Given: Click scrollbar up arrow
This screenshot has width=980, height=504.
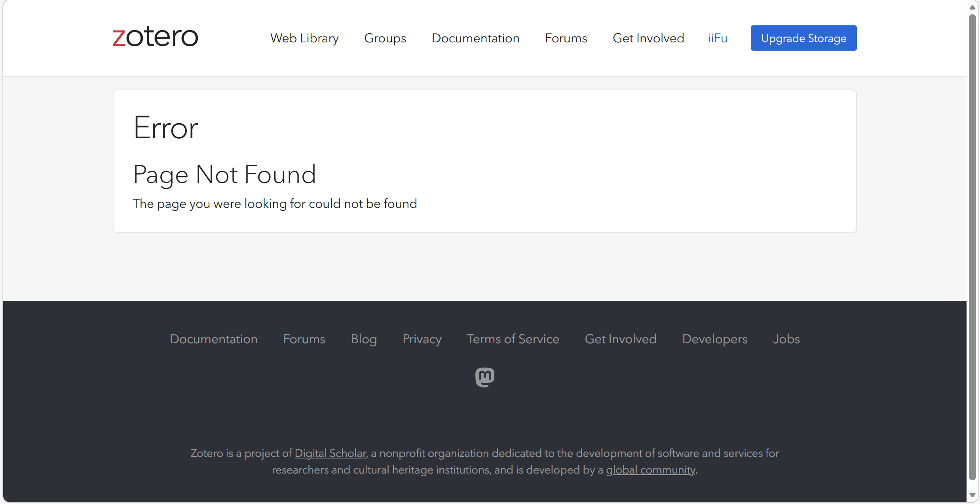Looking at the screenshot, I should coord(972,8).
